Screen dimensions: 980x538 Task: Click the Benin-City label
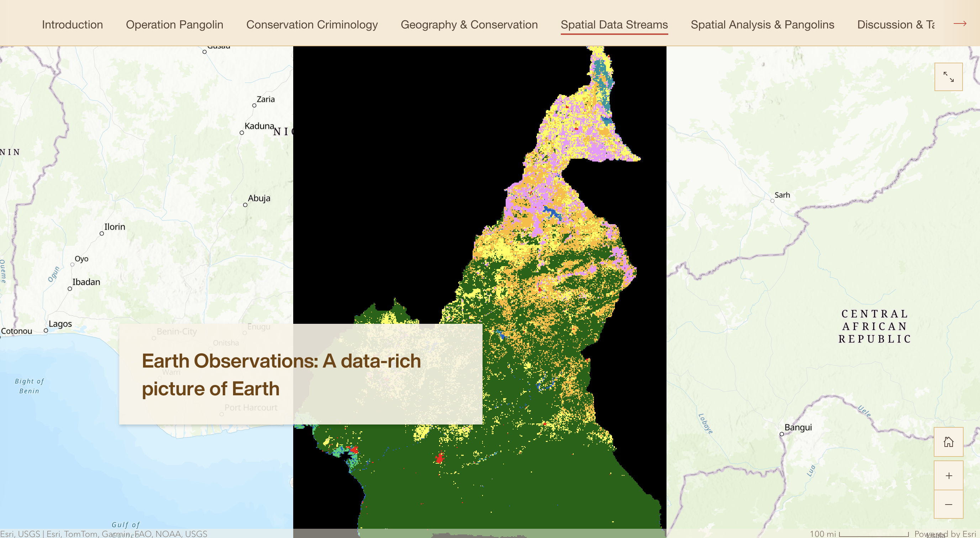click(176, 331)
